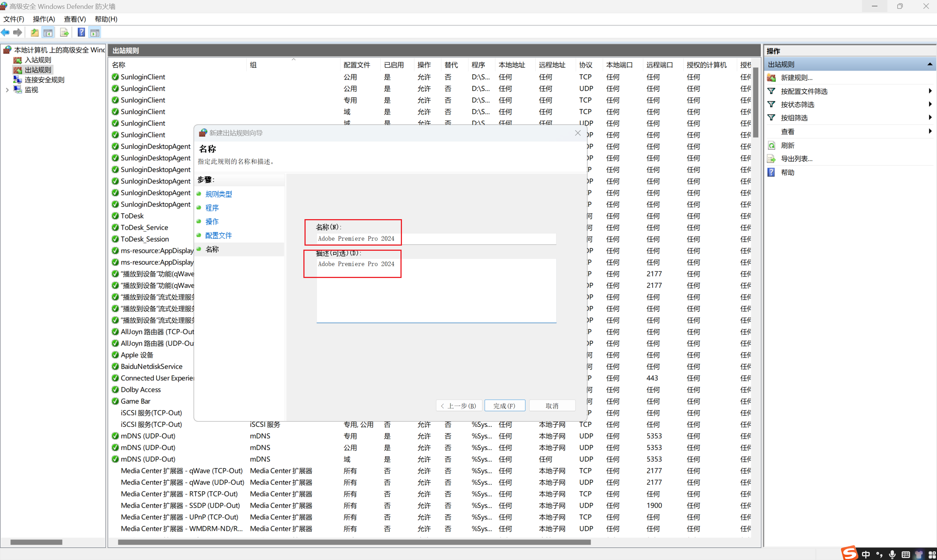
Task: Click the Sogou Chinese mode indicator
Action: pos(866,554)
